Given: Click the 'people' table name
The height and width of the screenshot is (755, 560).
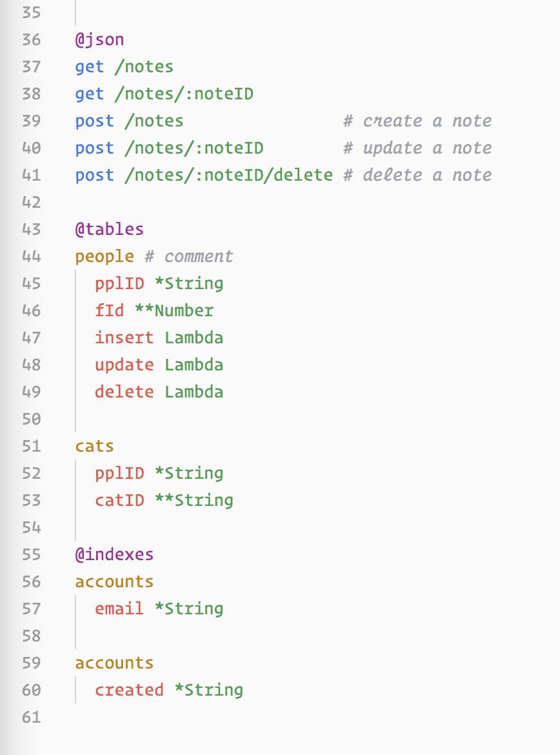Looking at the screenshot, I should [105, 257].
